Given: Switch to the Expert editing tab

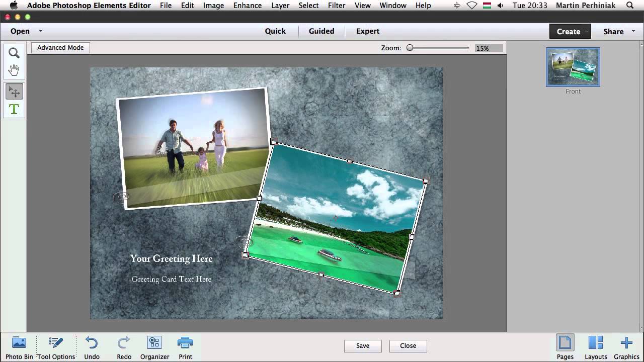Looking at the screenshot, I should pyautogui.click(x=368, y=31).
